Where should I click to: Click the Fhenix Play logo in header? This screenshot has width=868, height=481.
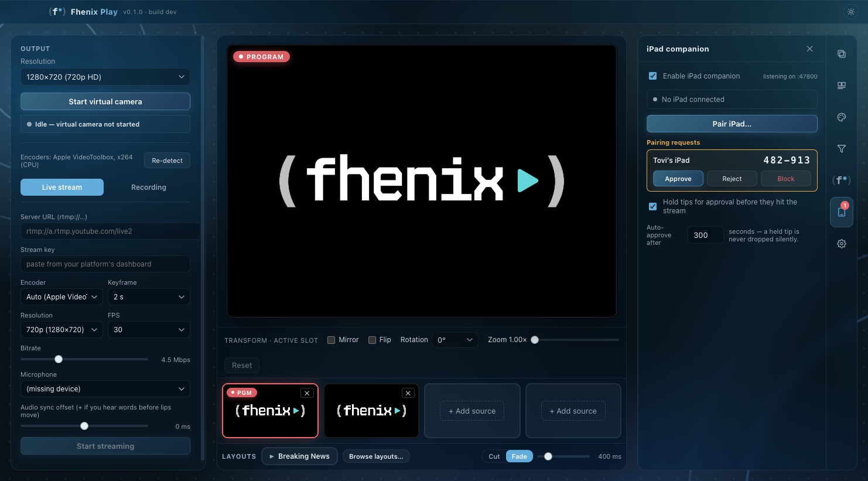click(x=83, y=12)
